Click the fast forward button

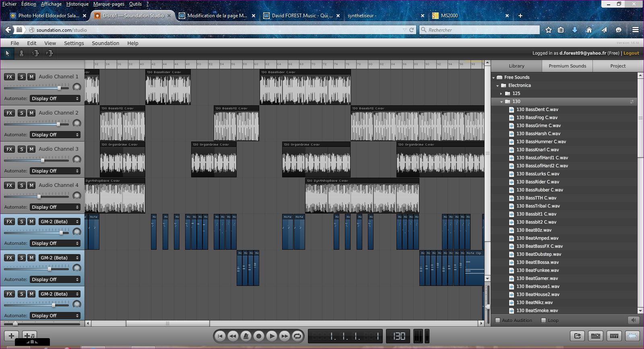pos(285,336)
